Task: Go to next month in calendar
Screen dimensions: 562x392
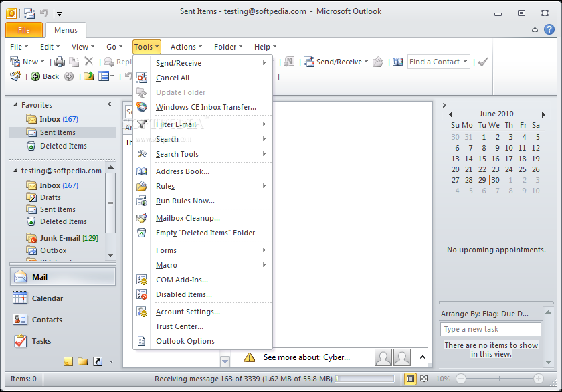Action: (x=543, y=114)
